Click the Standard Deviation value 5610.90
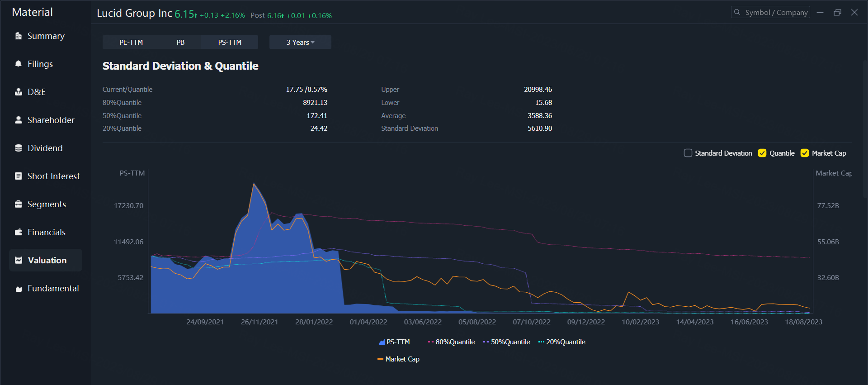 pos(540,128)
